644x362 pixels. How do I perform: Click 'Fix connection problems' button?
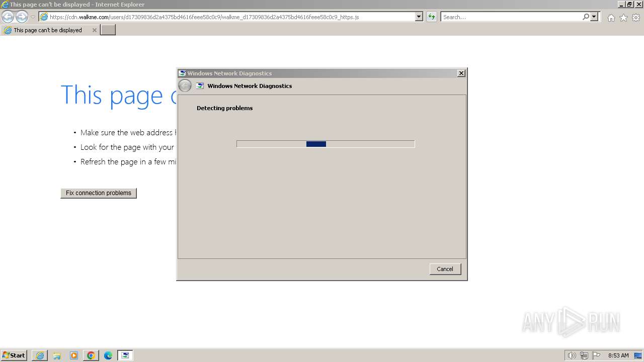pyautogui.click(x=99, y=193)
